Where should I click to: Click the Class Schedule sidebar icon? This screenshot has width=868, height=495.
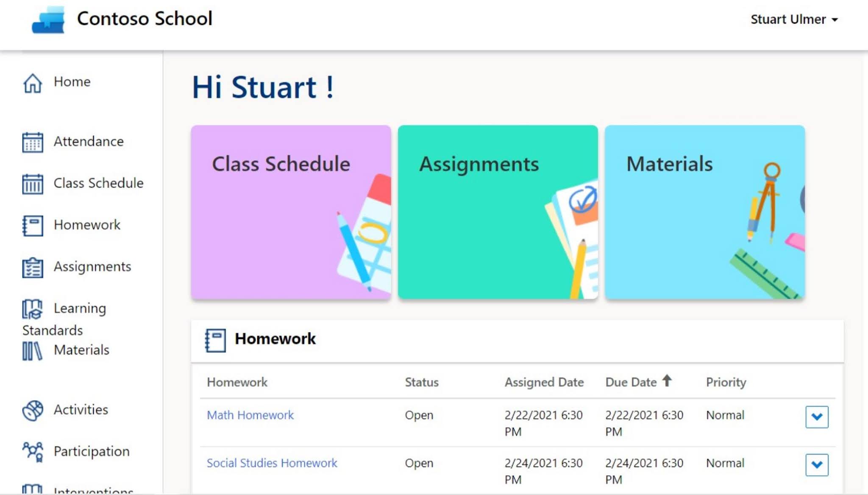[32, 184]
